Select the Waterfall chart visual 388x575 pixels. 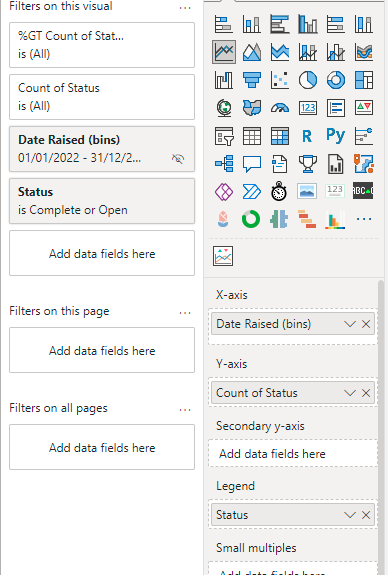point(223,80)
